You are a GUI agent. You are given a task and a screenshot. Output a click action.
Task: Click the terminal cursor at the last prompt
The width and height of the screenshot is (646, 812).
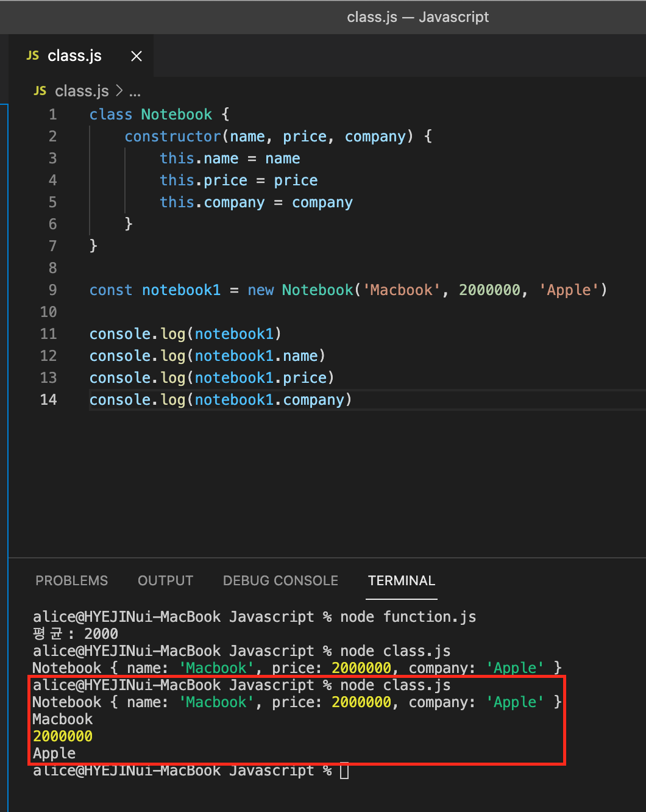pos(344,771)
